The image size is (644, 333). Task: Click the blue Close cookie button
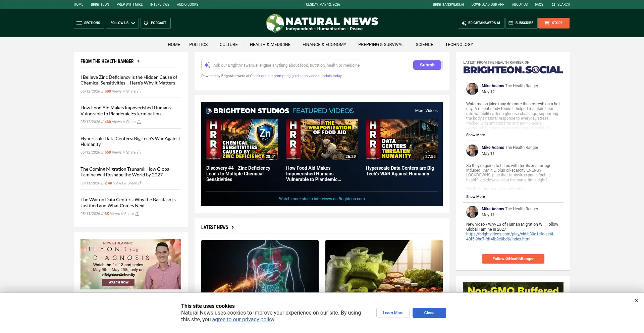point(429,313)
